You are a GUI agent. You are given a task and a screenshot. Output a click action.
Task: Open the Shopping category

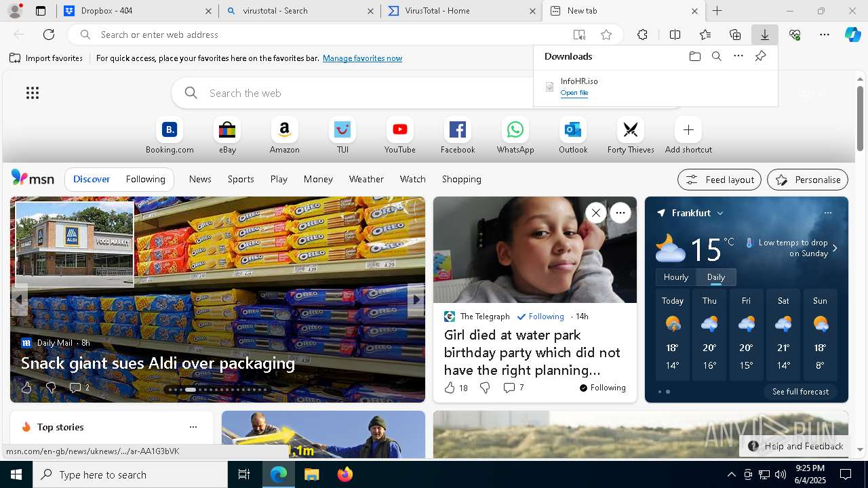[x=461, y=180]
